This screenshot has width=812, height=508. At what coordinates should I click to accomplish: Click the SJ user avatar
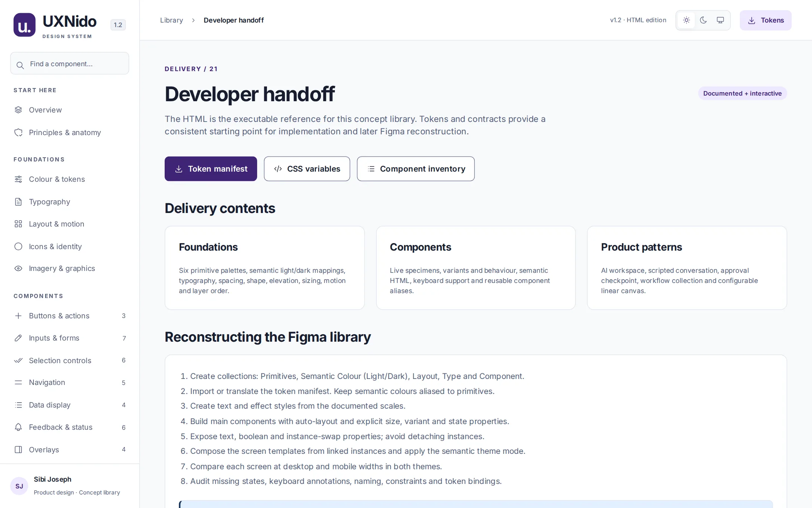(x=19, y=486)
